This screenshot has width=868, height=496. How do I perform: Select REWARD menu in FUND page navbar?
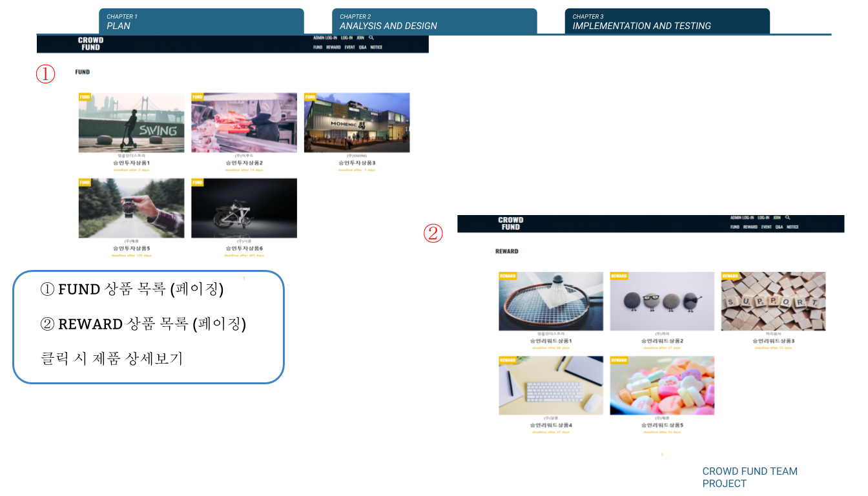pos(333,47)
